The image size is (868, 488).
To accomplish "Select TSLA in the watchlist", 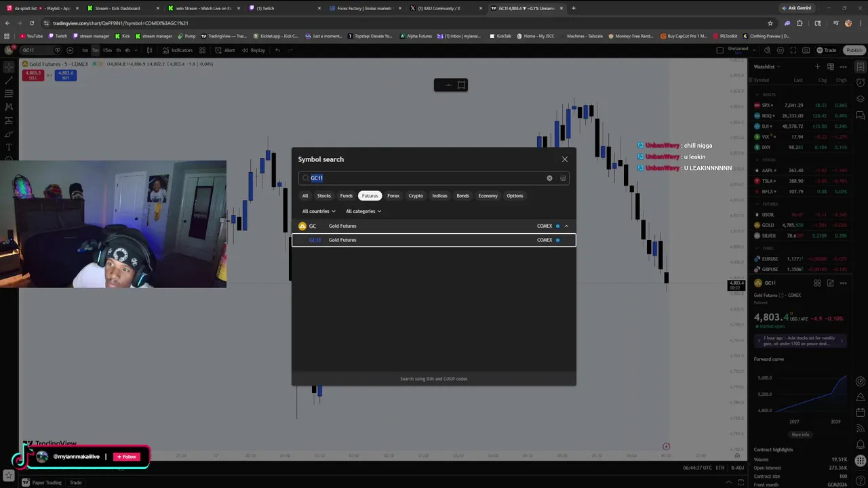I will (802, 181).
